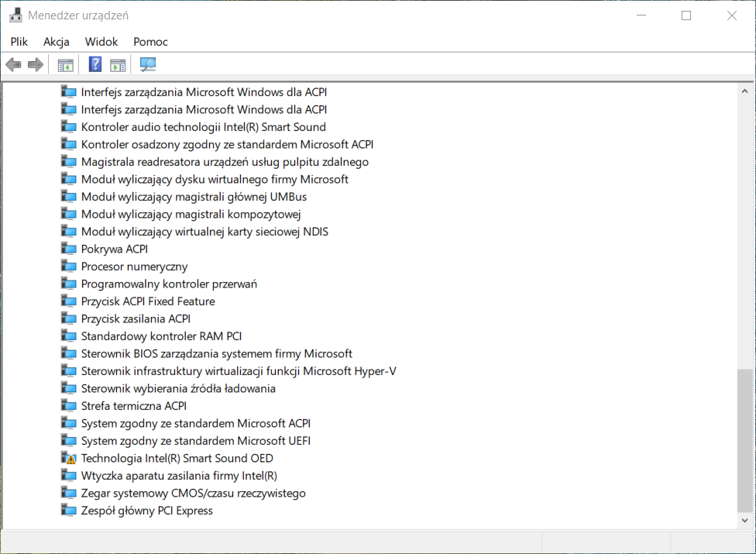Select Kontroler osadzony zgodny ze standardem Microsoft ACPI
The width and height of the screenshot is (756, 554).
227,144
